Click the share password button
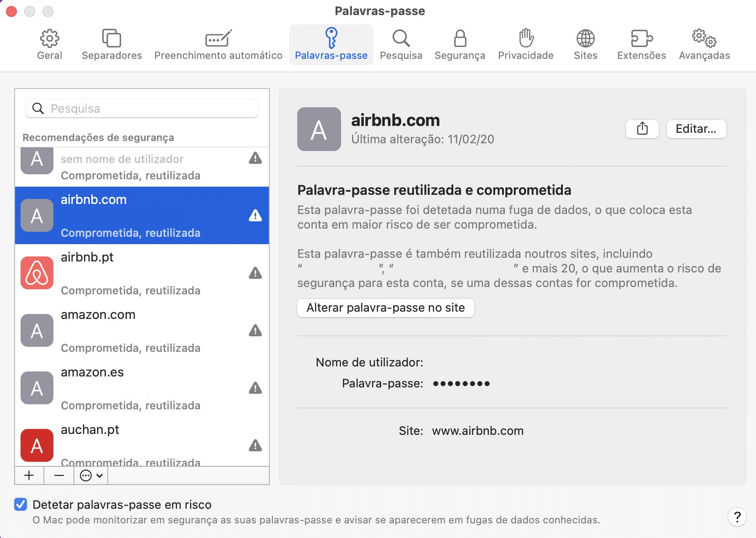756x538 pixels. click(642, 129)
